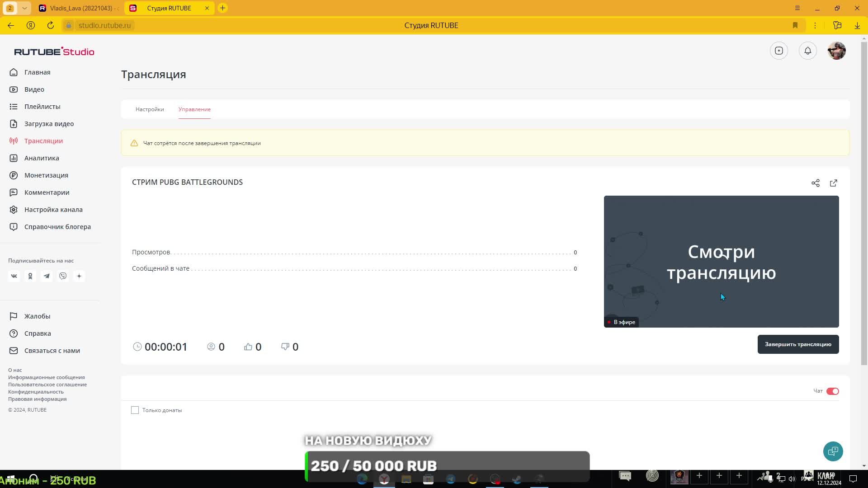
Task: Click the taskbar clock date 12.12.2024
Action: coord(829,483)
